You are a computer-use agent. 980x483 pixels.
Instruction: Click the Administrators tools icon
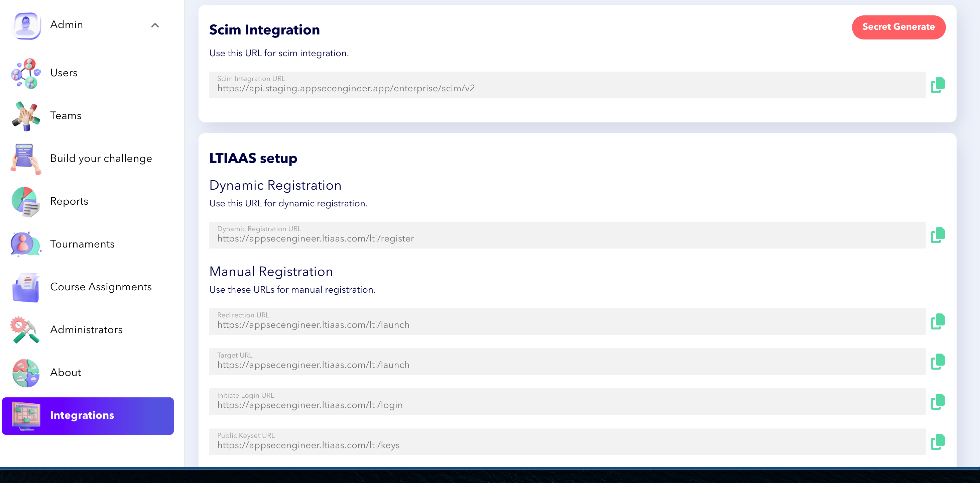click(x=25, y=330)
